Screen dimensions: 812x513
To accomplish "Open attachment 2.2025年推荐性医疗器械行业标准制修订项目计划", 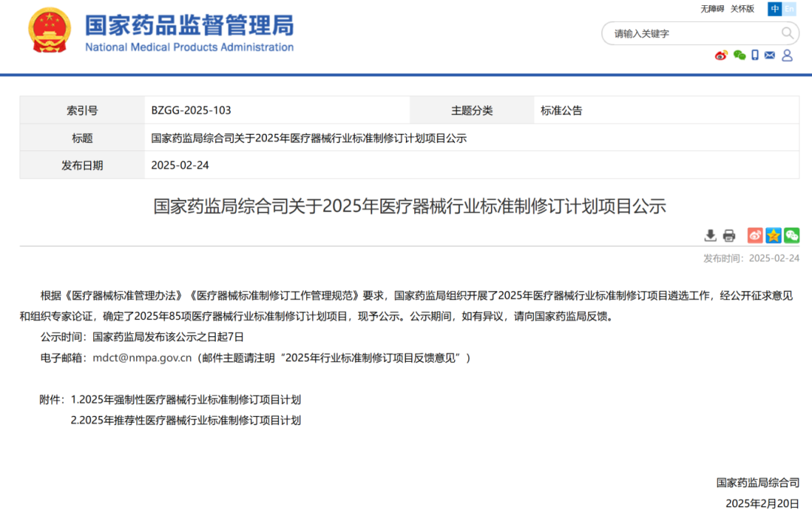I will (186, 420).
